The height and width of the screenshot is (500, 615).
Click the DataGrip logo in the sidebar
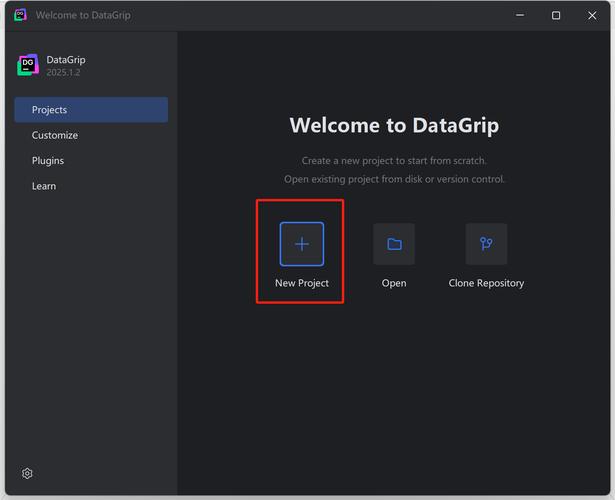tap(27, 66)
